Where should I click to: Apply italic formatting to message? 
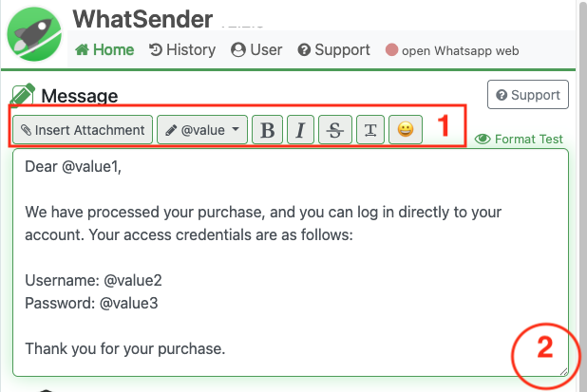300,130
